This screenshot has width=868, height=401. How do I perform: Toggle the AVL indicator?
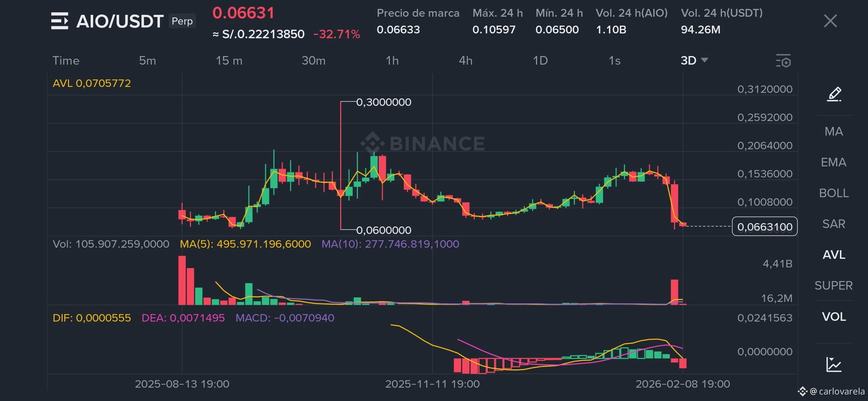pyautogui.click(x=834, y=255)
